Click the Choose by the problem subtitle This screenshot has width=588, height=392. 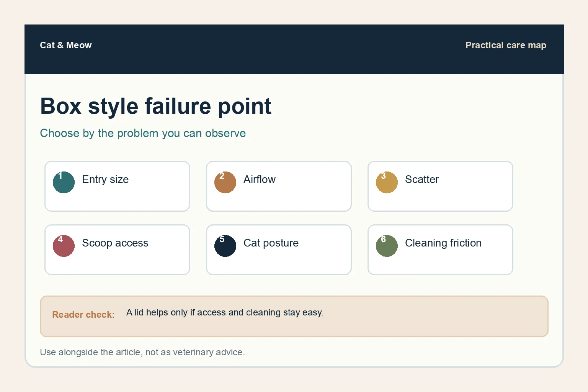tap(143, 133)
